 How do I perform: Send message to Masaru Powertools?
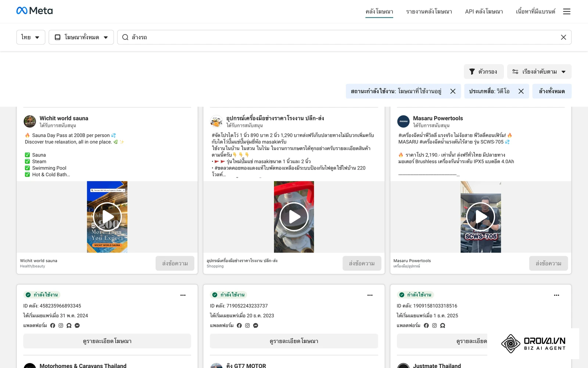(548, 263)
